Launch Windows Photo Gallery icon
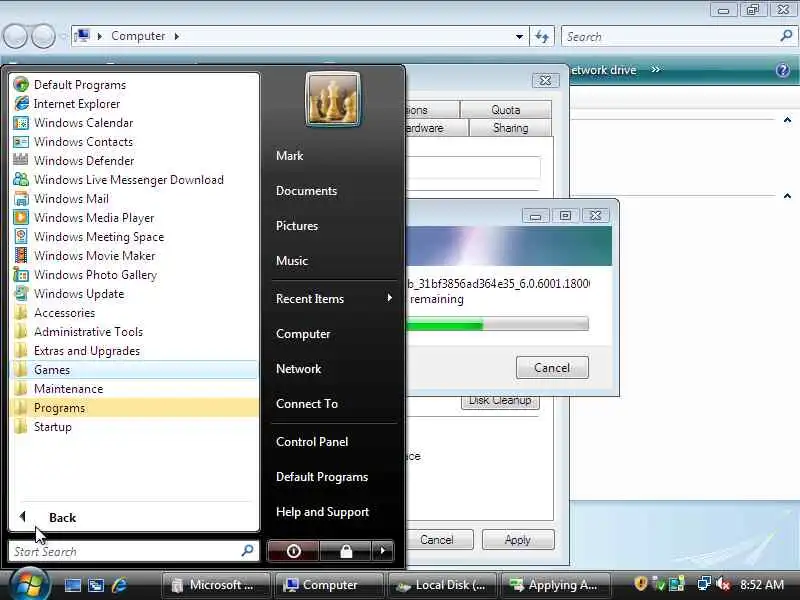Viewport: 800px width, 600px height. (x=21, y=274)
